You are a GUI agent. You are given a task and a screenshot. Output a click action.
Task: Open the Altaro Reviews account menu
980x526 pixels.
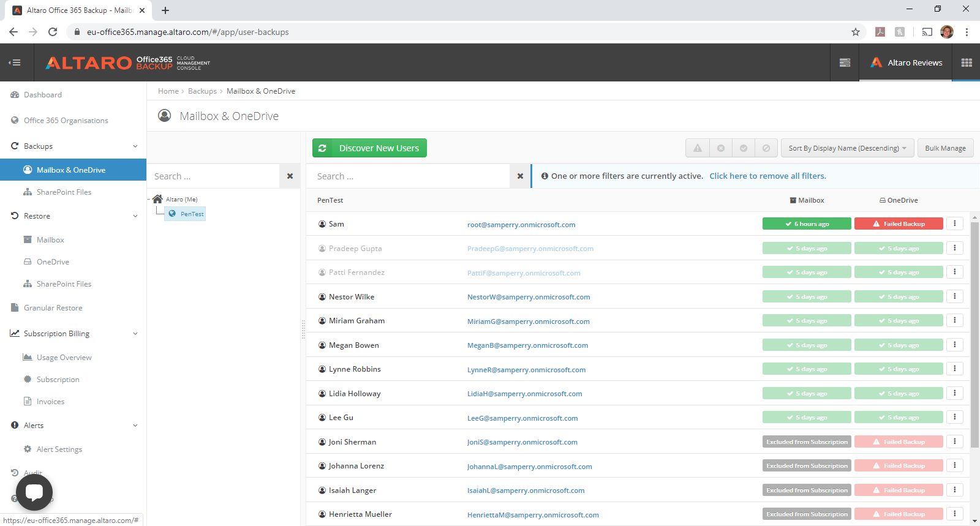pyautogui.click(x=907, y=62)
